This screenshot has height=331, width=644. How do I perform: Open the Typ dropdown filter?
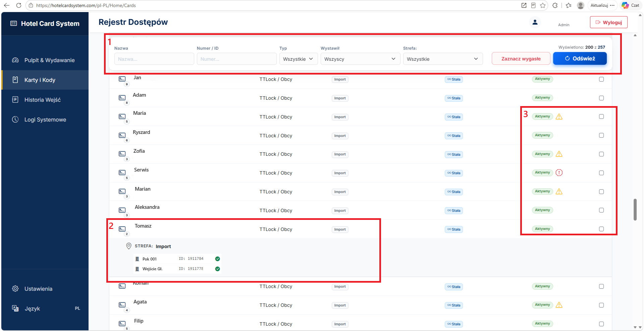click(x=299, y=59)
